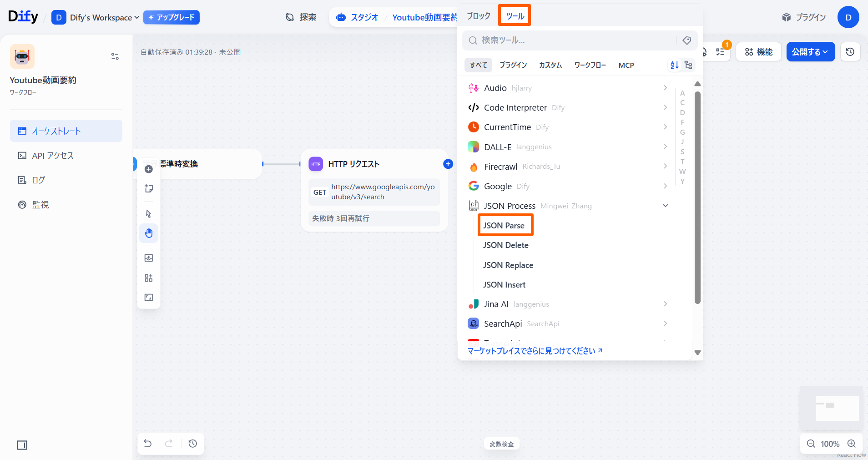868x460 pixels.
Task: Switch to tree view for tool list
Action: coord(688,65)
